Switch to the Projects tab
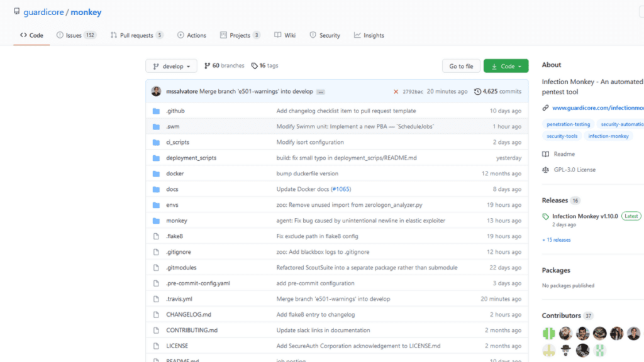 240,35
